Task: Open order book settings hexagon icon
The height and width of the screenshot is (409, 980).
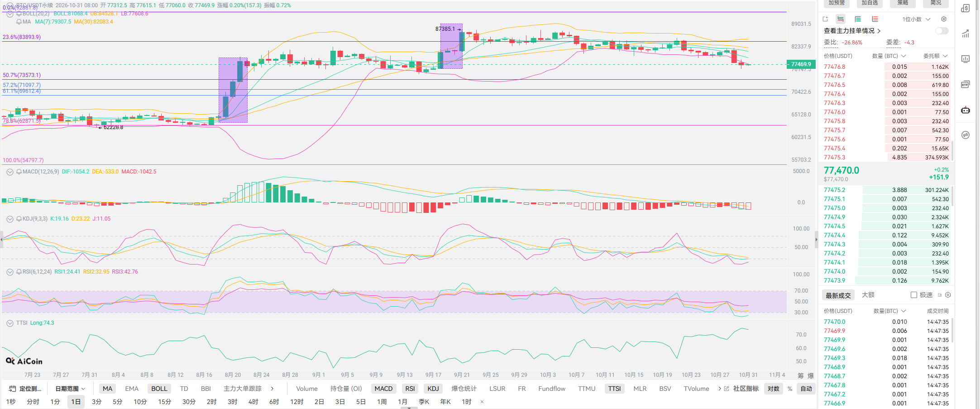Action: [944, 19]
